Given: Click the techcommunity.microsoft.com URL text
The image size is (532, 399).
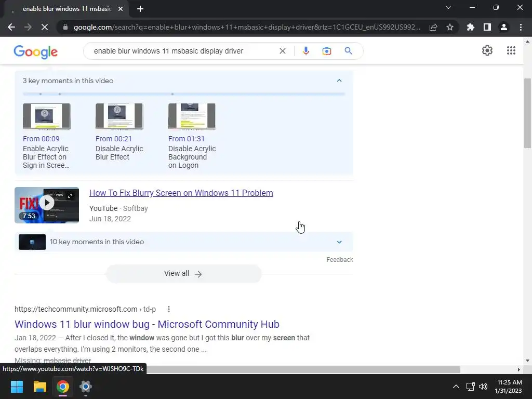Looking at the screenshot, I should 85,309.
